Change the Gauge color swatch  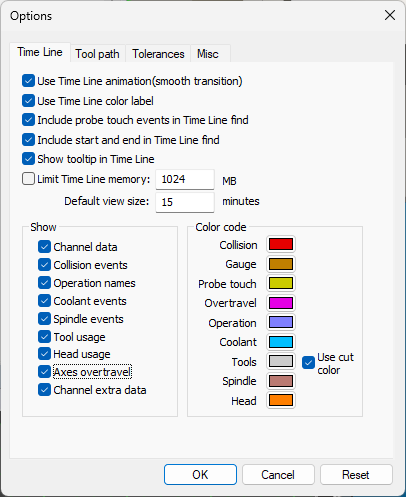[281, 264]
